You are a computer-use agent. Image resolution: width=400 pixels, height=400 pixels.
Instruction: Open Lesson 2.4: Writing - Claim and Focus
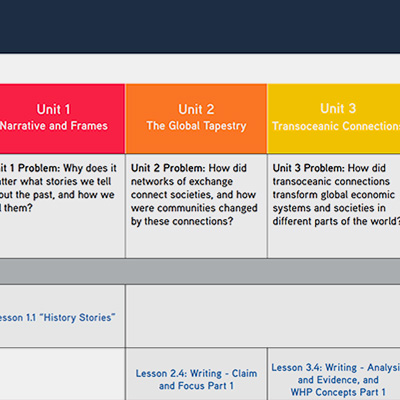(196, 379)
